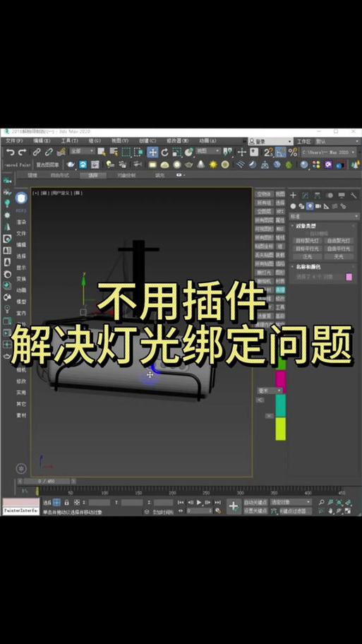Select the Helpers category icon

pos(326,206)
